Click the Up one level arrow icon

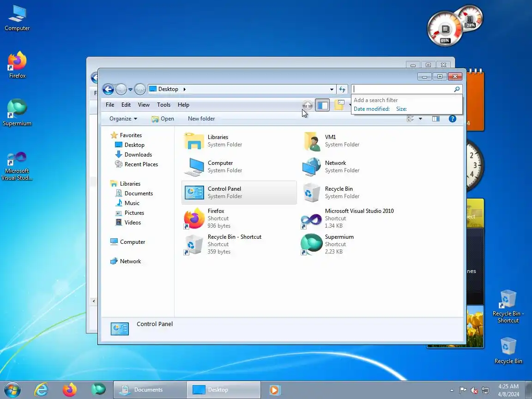pos(308,105)
